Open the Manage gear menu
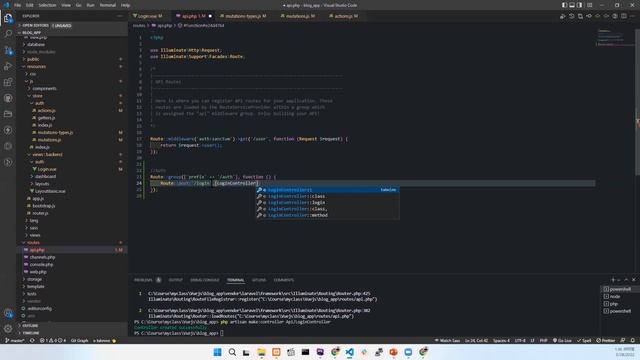Screen dimensions: 640x360 tap(8, 329)
